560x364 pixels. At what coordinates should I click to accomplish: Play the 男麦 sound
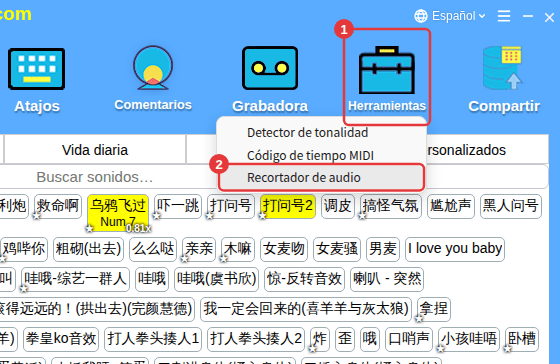click(x=383, y=249)
